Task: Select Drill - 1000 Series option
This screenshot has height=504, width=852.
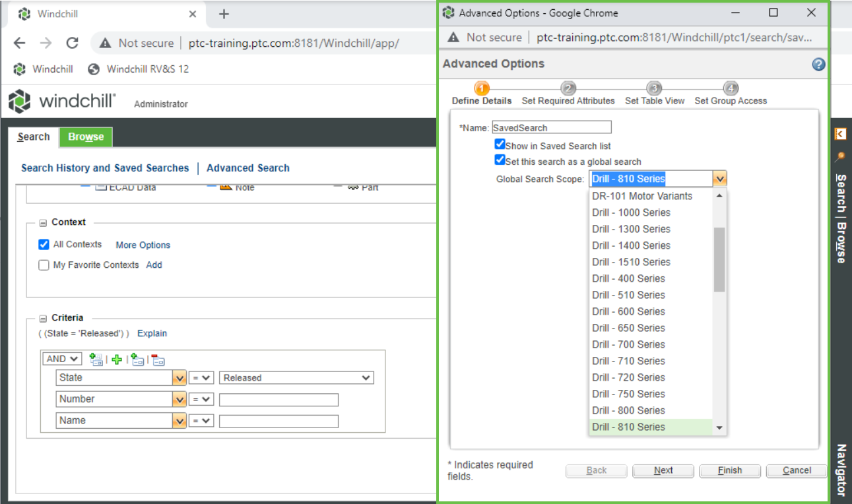Action: tap(651, 212)
